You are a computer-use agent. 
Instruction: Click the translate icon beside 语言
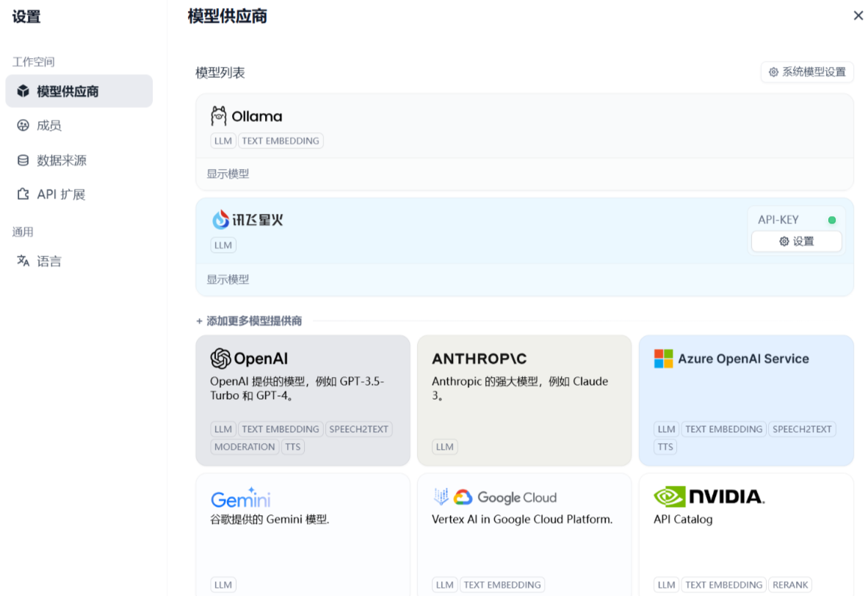point(23,260)
